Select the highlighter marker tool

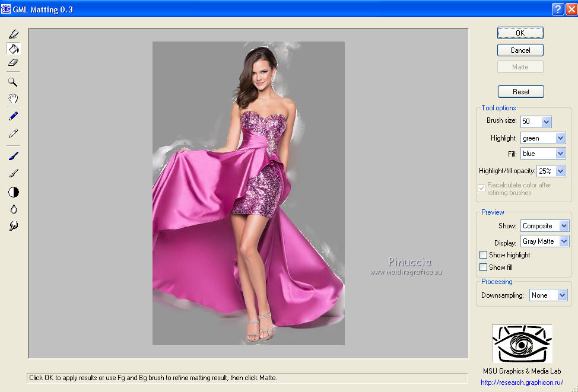point(13,34)
